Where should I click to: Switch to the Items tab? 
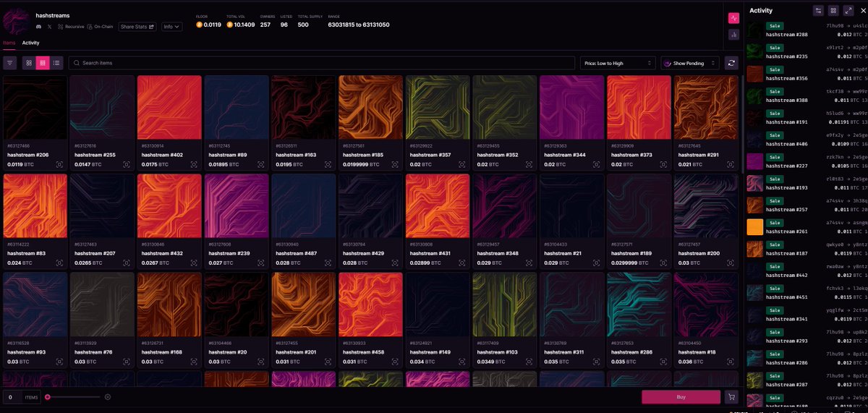[x=9, y=43]
